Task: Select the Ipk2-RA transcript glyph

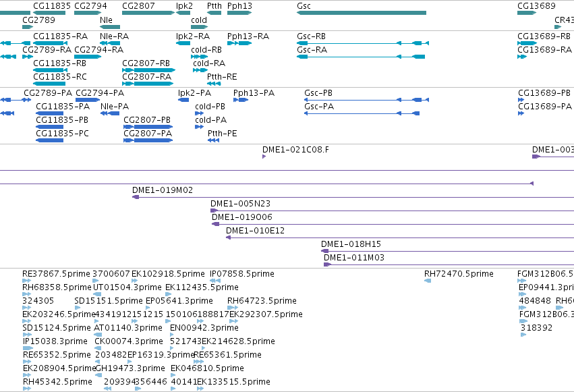Action: point(183,43)
